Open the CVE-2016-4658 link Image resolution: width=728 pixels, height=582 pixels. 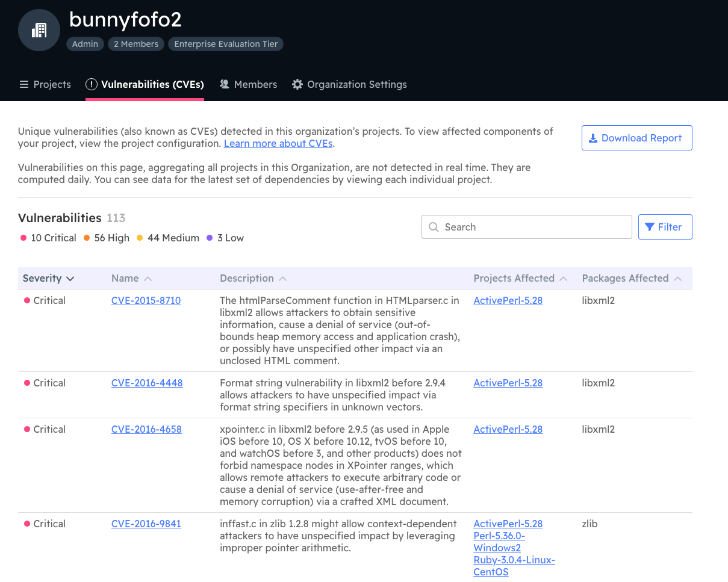146,429
